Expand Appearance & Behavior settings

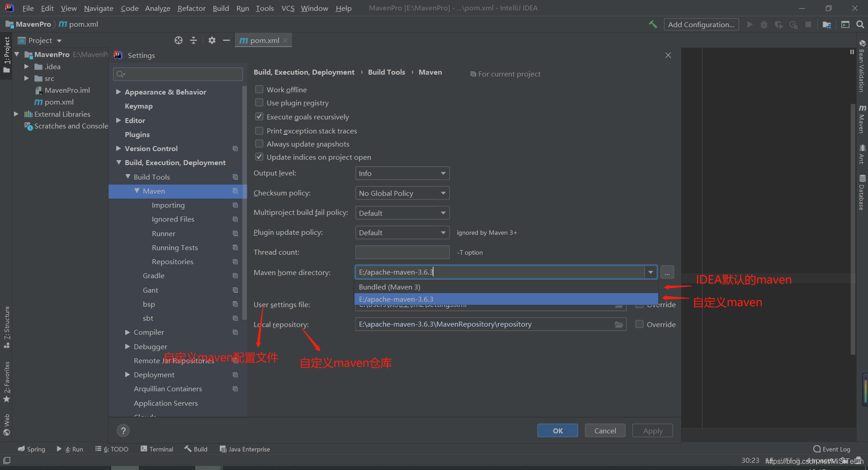[118, 92]
